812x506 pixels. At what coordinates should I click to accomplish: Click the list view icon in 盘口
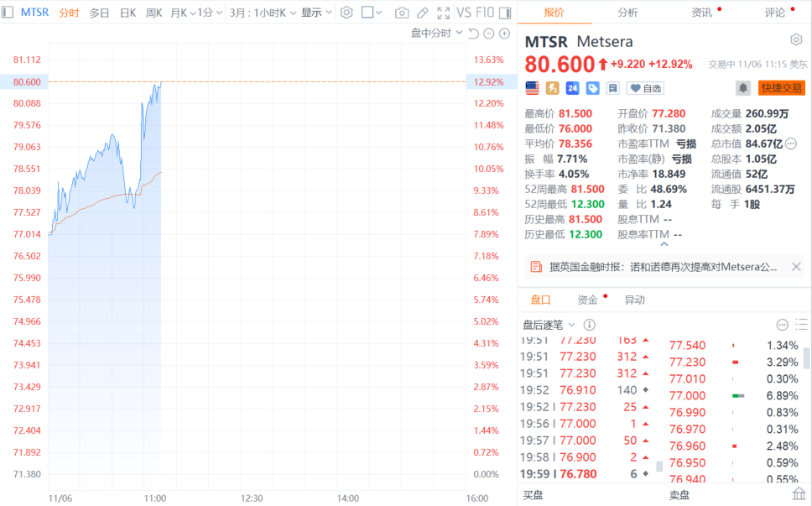pyautogui.click(x=802, y=325)
